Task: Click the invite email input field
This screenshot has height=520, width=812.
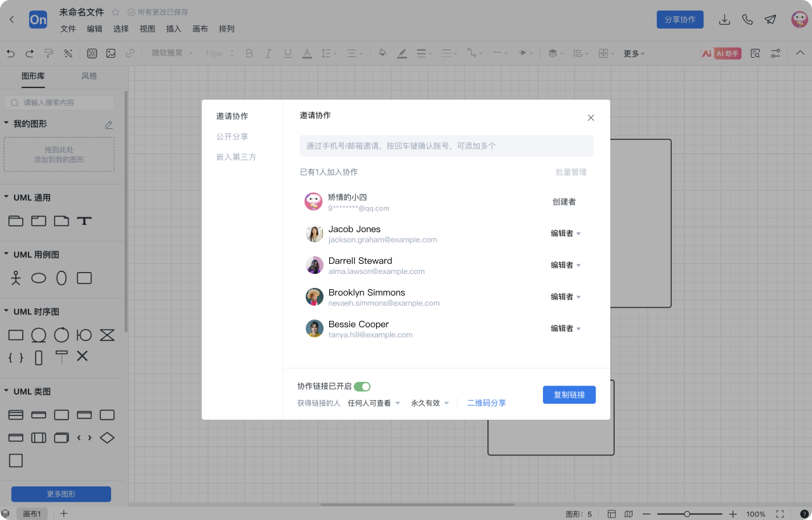Action: point(446,146)
